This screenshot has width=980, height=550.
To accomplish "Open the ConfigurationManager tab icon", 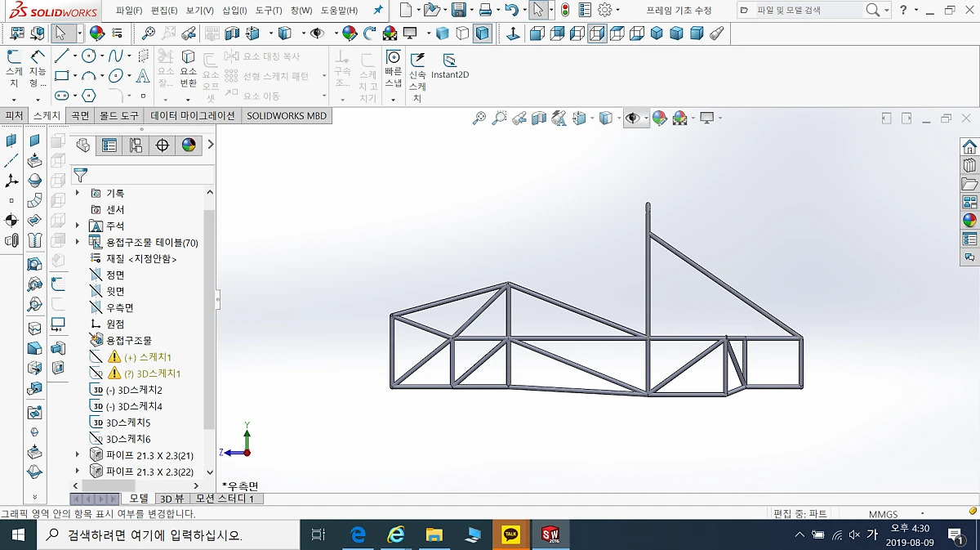I will 136,145.
